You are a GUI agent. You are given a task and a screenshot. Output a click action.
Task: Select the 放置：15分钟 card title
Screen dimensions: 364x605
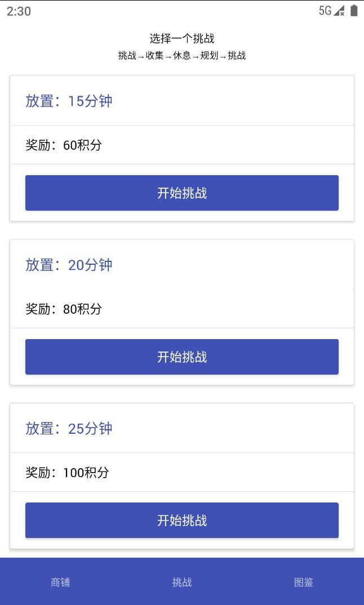point(69,101)
